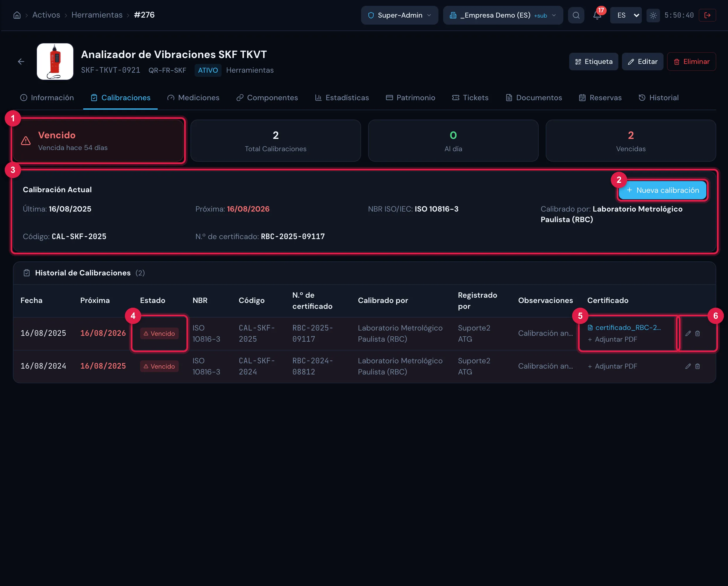Click Adjuntar PDF in the 16/08/2024 row
The image size is (728, 586).
612,366
